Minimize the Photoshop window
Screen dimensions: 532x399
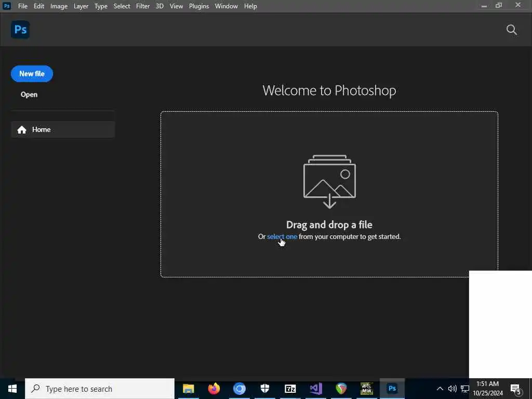484,6
